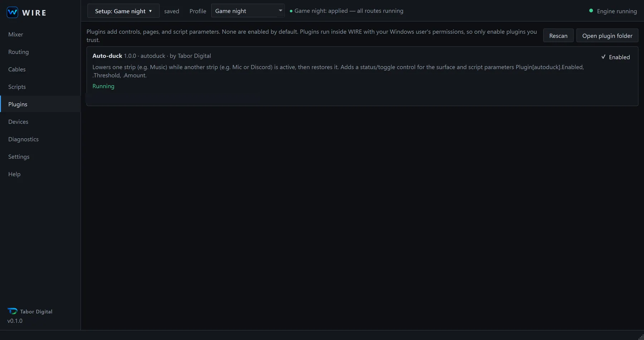Click the Auto-duck description text
The width and height of the screenshot is (644, 340).
pos(338,71)
